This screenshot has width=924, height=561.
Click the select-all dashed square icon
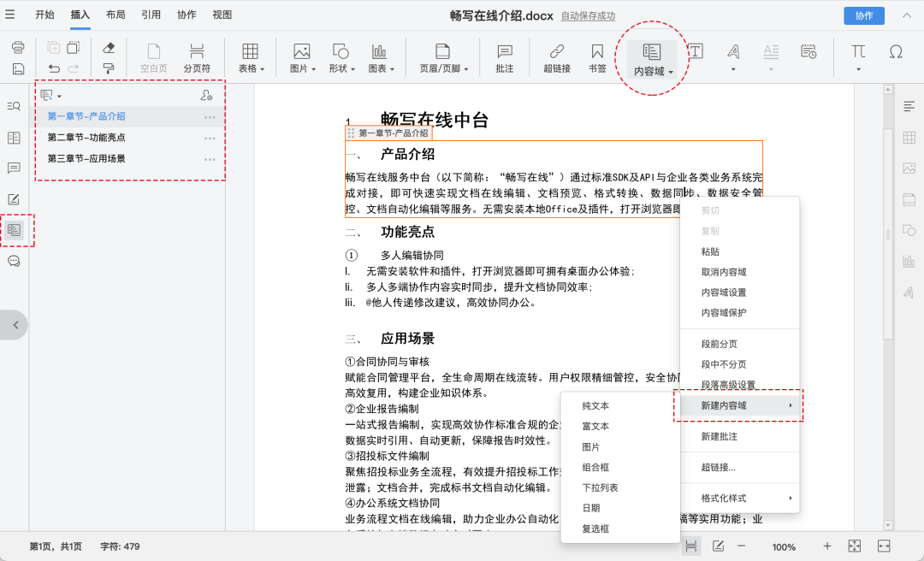pyautogui.click(x=74, y=48)
